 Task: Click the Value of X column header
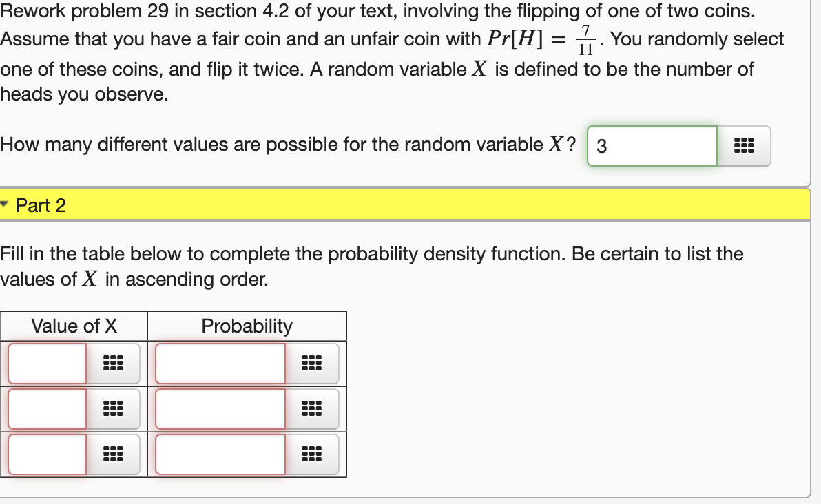point(73,326)
